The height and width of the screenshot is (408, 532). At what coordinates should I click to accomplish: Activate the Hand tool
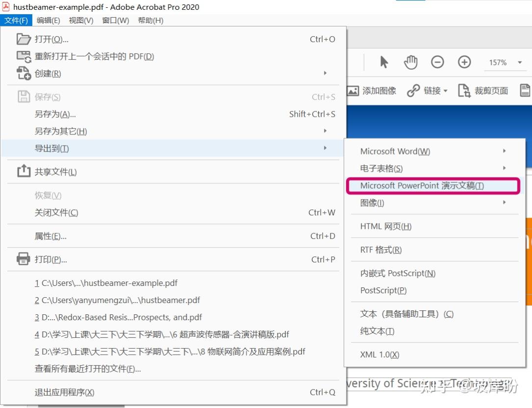[x=410, y=62]
